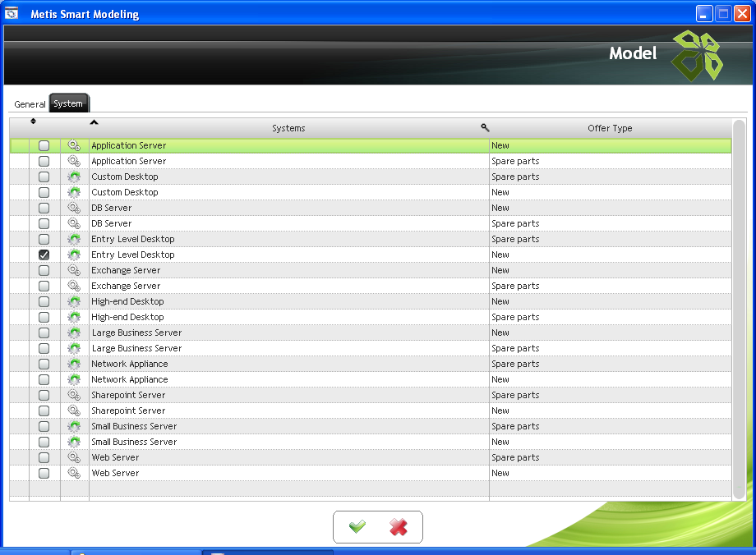Uncheck the Entry Level Desktop New checkbox
This screenshot has width=756, height=555.
pos(44,255)
